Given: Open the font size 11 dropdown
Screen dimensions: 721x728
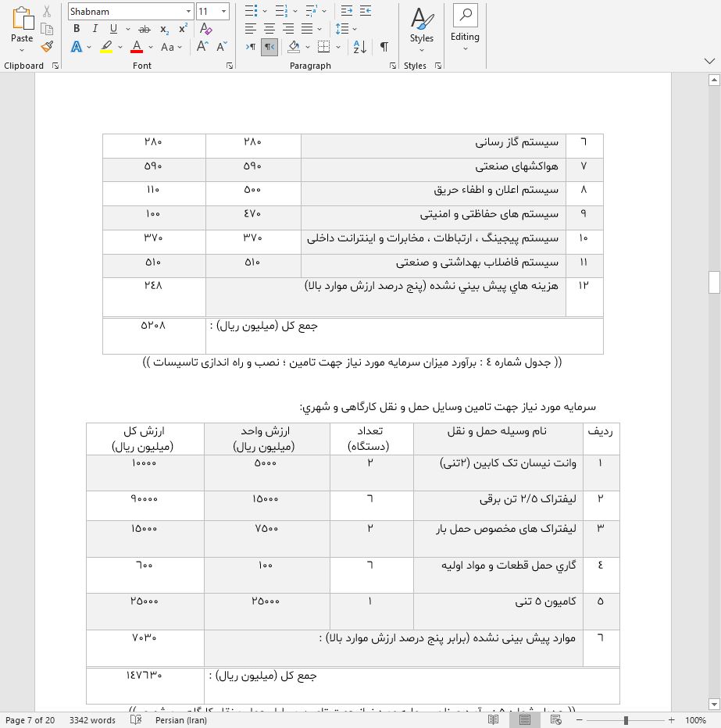Looking at the screenshot, I should [x=223, y=11].
